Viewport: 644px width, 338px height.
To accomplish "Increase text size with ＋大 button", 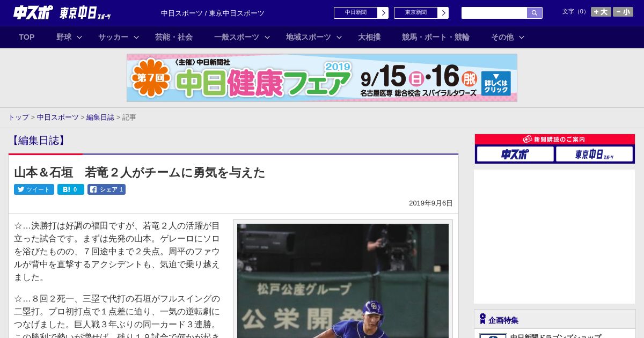I will click(x=601, y=12).
